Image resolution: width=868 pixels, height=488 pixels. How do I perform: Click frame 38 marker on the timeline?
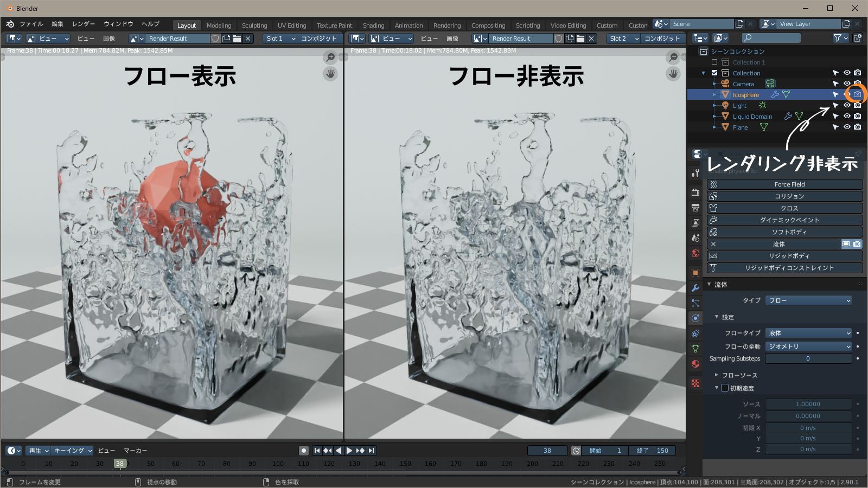point(120,464)
